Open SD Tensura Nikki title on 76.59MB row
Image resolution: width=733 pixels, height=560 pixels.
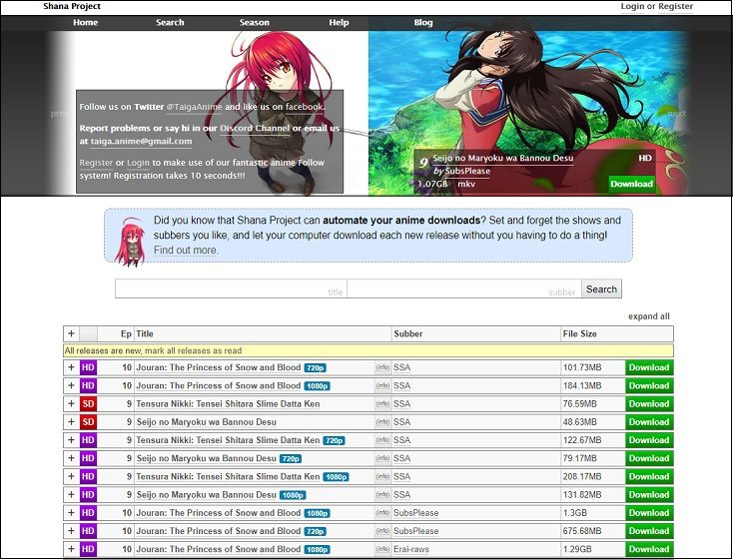click(x=228, y=404)
